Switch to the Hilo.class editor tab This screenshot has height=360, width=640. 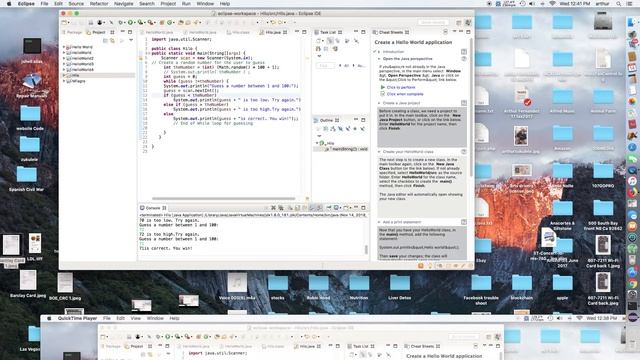(238, 32)
